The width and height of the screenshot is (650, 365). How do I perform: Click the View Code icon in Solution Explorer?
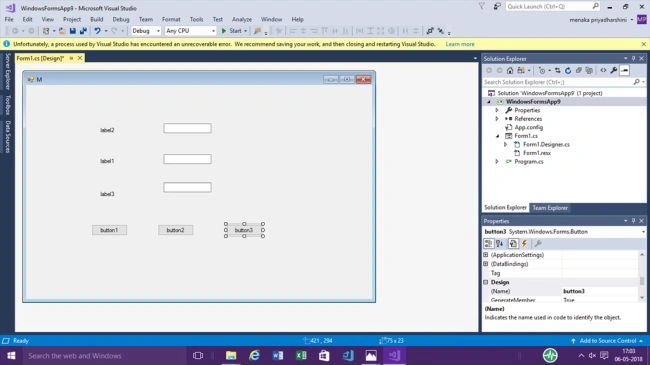tap(603, 71)
